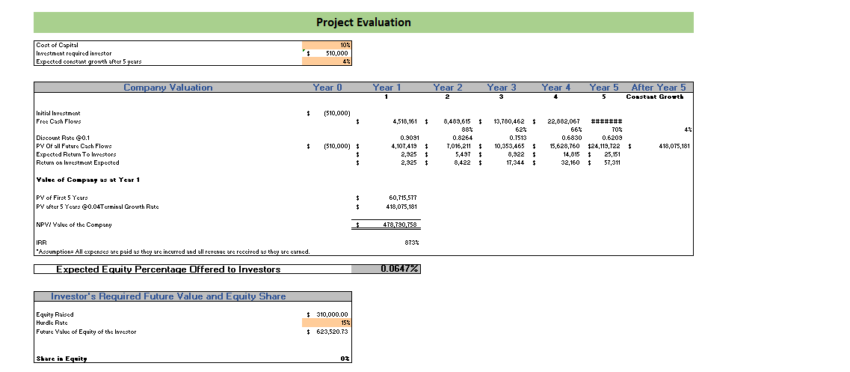Click the Year 3 PV value 10,353,465
The height and width of the screenshot is (372, 850).
(511, 146)
